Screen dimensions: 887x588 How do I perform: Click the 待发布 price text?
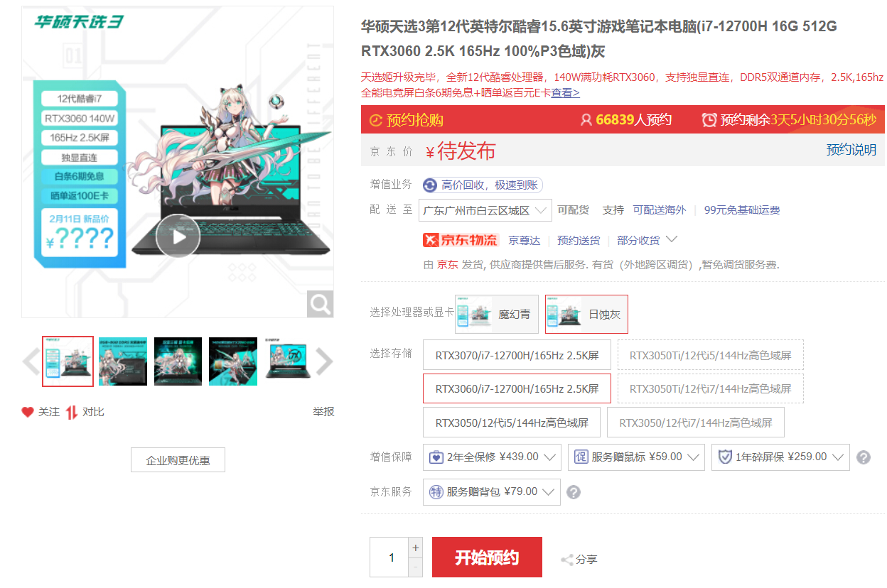click(466, 151)
